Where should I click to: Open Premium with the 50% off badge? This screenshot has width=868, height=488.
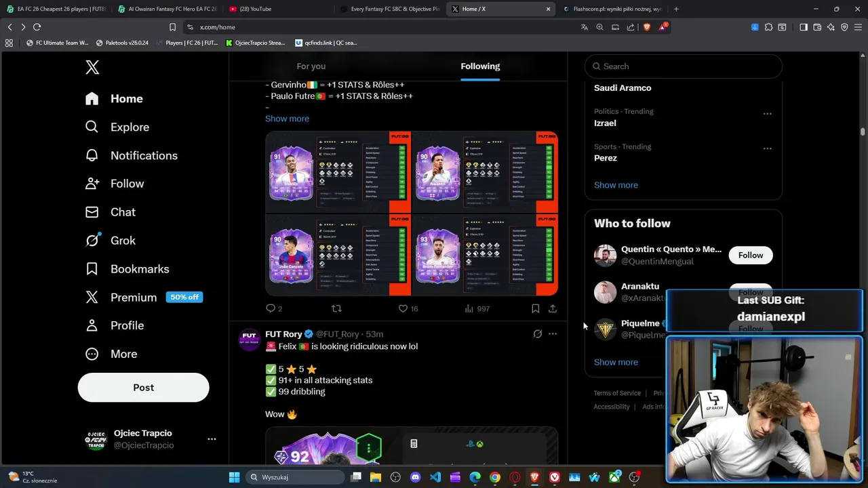coord(144,297)
